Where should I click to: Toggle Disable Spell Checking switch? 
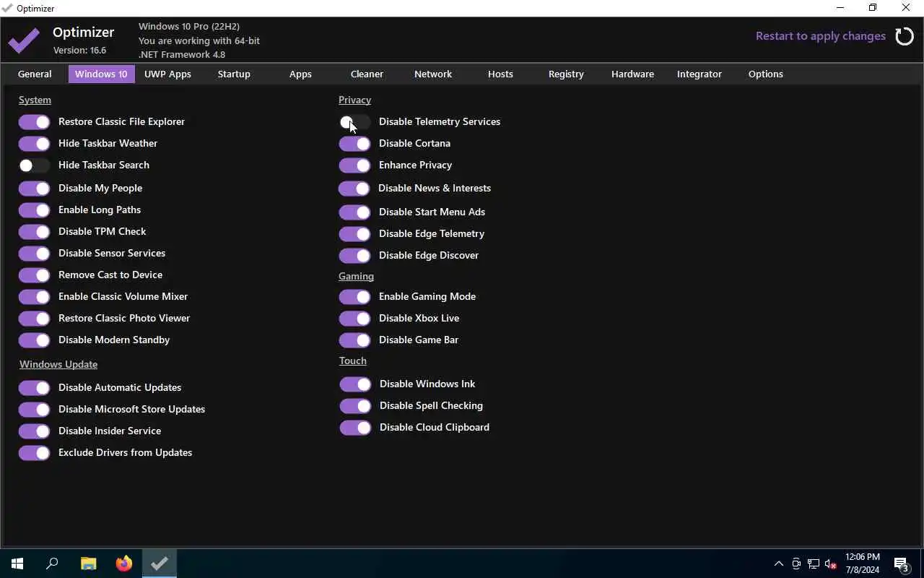(355, 406)
